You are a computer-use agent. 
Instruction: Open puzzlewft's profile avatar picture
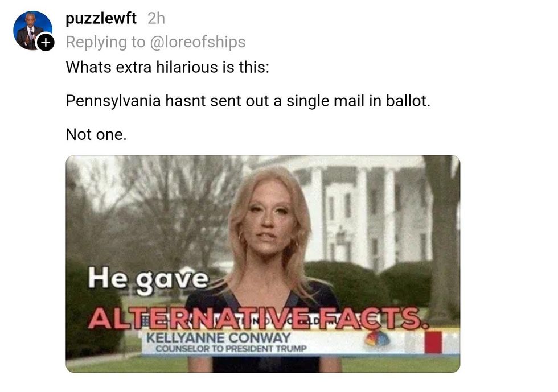click(33, 30)
